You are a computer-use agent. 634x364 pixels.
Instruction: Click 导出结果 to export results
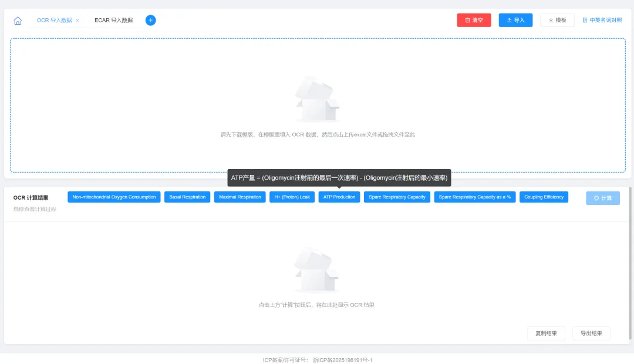click(591, 333)
